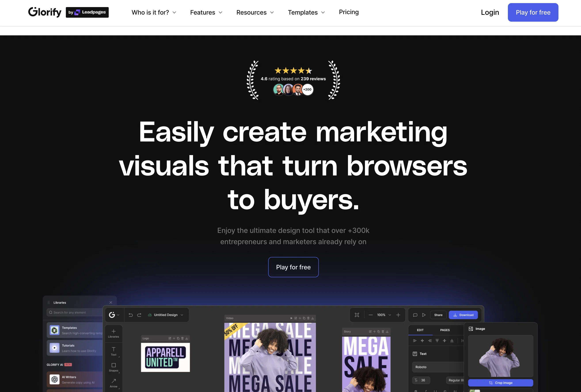Click the font size field showing 36
The image size is (581, 392).
(421, 380)
